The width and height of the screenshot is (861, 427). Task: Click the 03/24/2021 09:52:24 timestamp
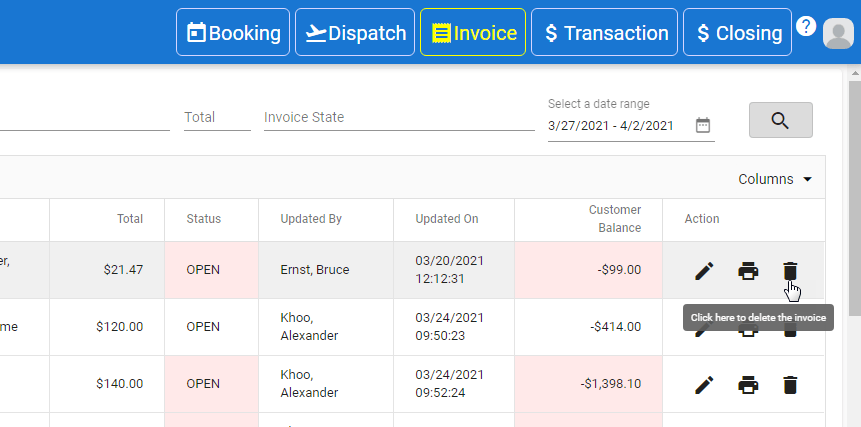pos(449,384)
